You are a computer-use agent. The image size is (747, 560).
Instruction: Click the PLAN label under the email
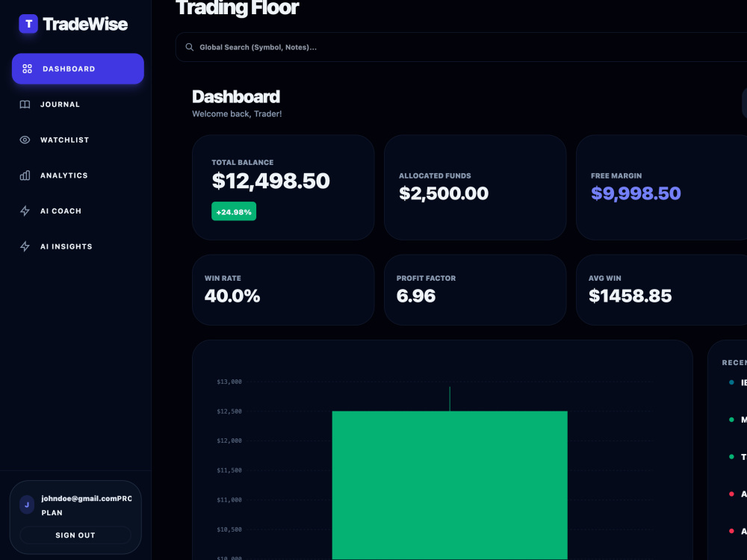pyautogui.click(x=52, y=513)
